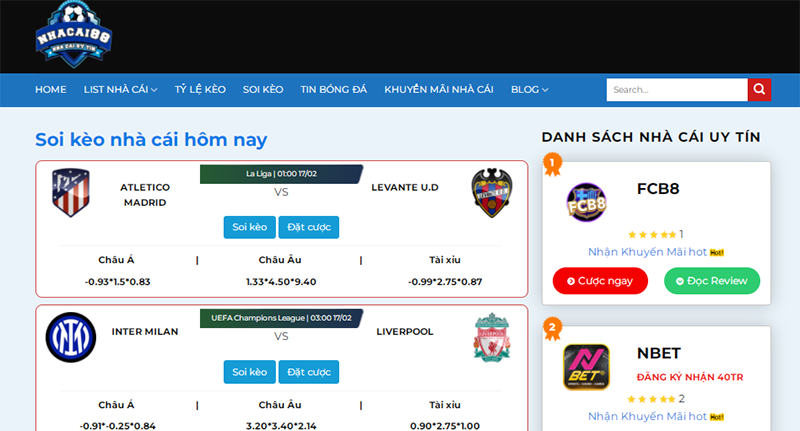Click the red Cược ngay button
The height and width of the screenshot is (431, 800).
pos(600,281)
